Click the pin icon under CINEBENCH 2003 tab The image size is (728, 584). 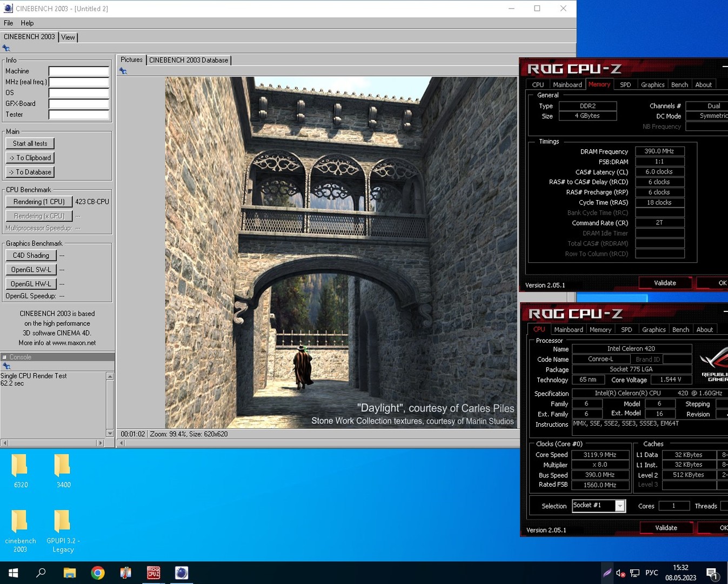pos(6,48)
